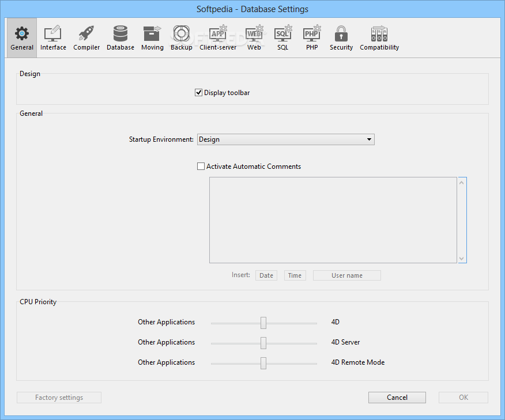Click the Cancel button
The height and width of the screenshot is (420, 505).
click(397, 398)
